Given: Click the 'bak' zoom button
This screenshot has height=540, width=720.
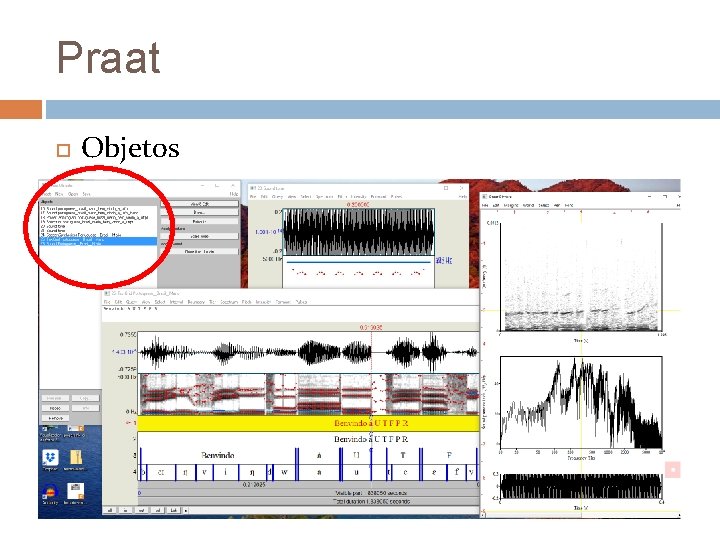Looking at the screenshot, I should 173,510.
